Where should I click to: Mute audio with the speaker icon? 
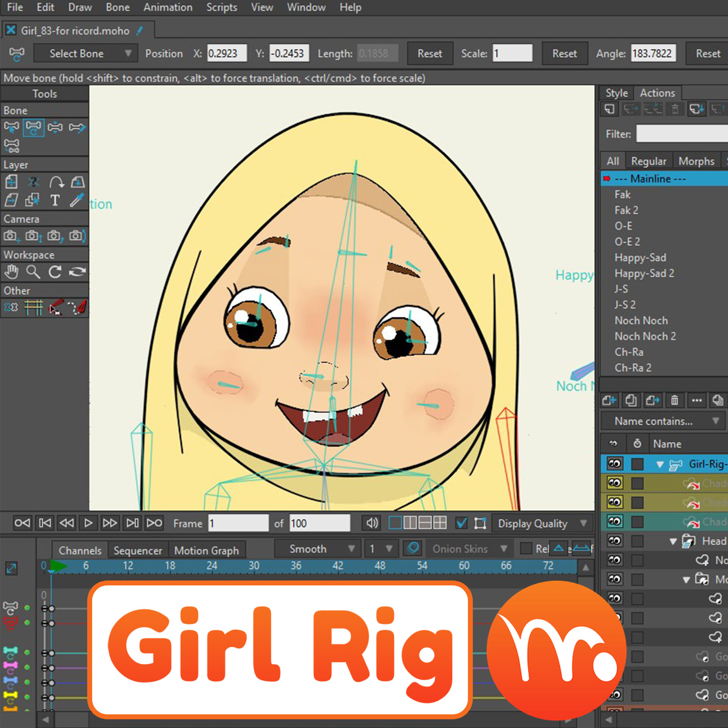pyautogui.click(x=371, y=523)
